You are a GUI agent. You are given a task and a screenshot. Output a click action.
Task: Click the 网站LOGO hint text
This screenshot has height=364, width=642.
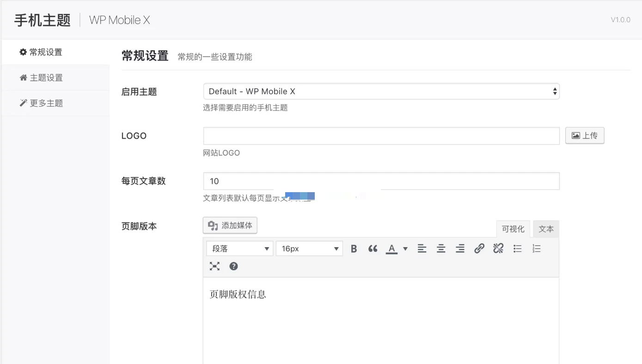221,153
